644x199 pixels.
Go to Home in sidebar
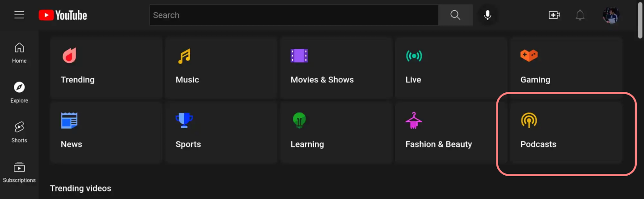click(x=19, y=52)
